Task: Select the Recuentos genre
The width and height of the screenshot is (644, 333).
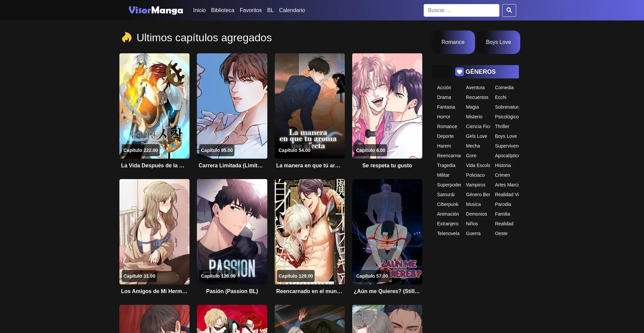Action: click(477, 97)
